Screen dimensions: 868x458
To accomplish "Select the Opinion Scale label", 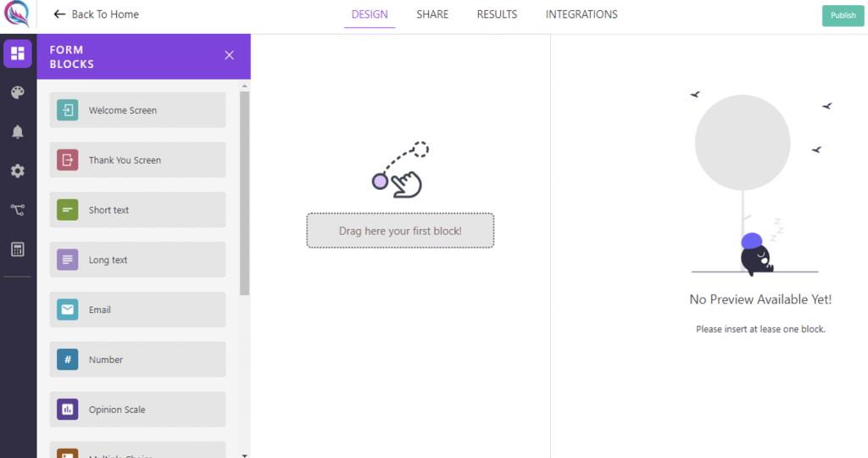I will pos(117,410).
